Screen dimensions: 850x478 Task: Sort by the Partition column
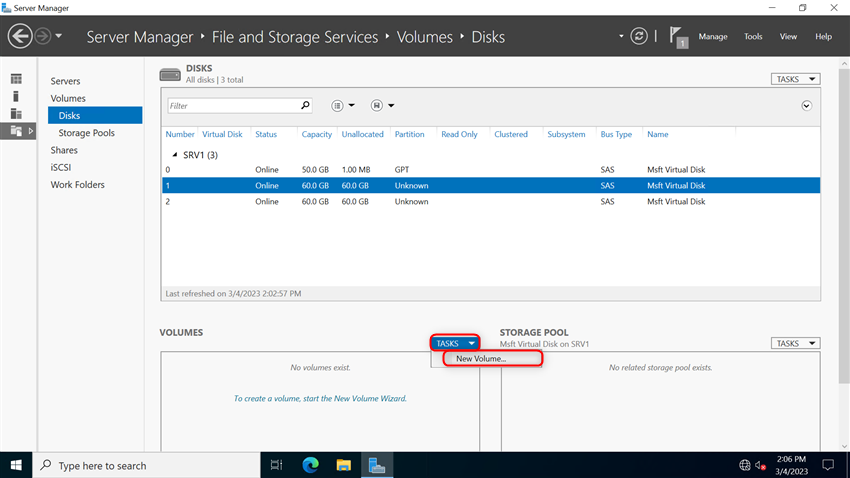409,134
